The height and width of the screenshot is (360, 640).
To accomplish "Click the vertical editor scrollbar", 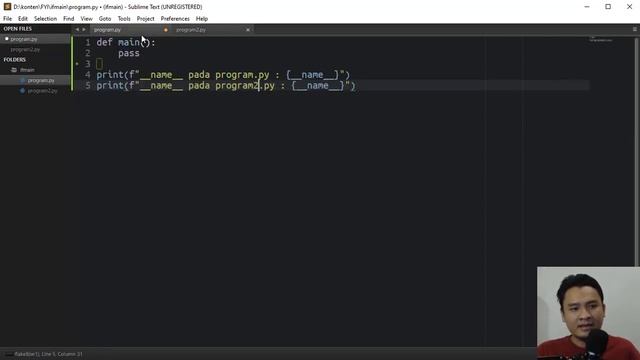I will tap(637, 151).
